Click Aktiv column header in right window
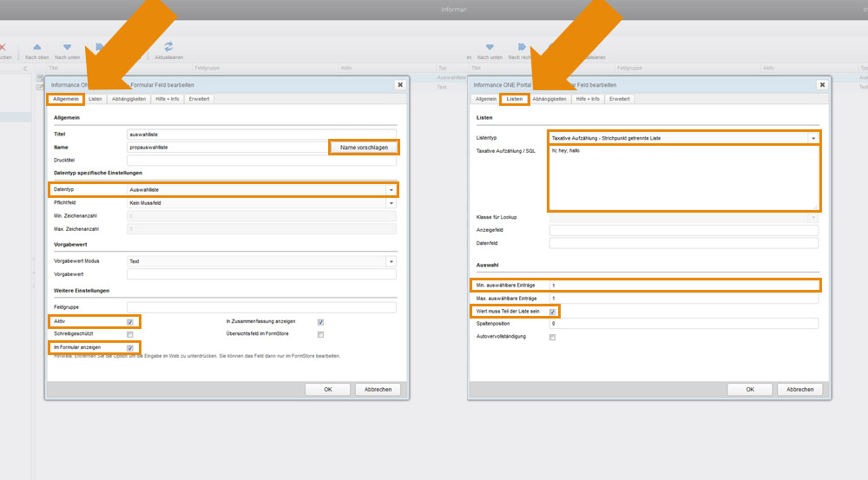 coord(768,68)
